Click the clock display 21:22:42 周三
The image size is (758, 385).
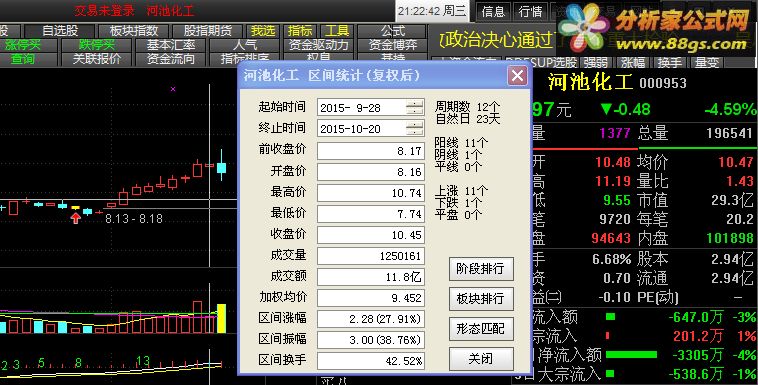[432, 11]
